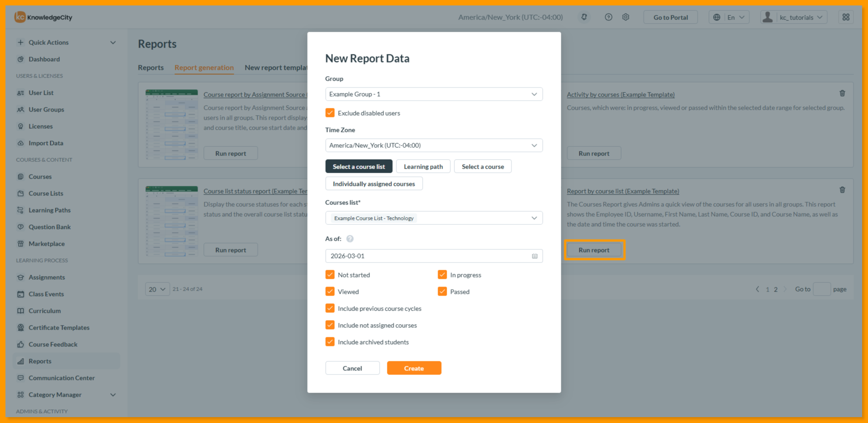Switch to Select a course option
868x423 pixels.
tap(482, 166)
